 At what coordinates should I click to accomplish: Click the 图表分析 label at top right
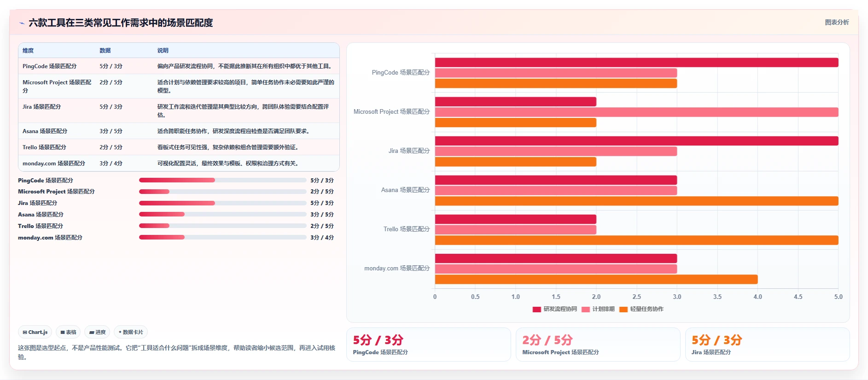tap(837, 22)
